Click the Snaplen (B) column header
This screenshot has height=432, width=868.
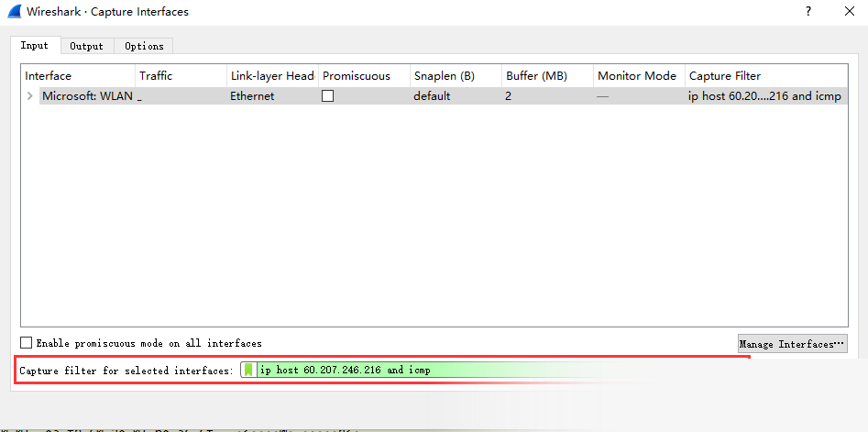tap(456, 76)
